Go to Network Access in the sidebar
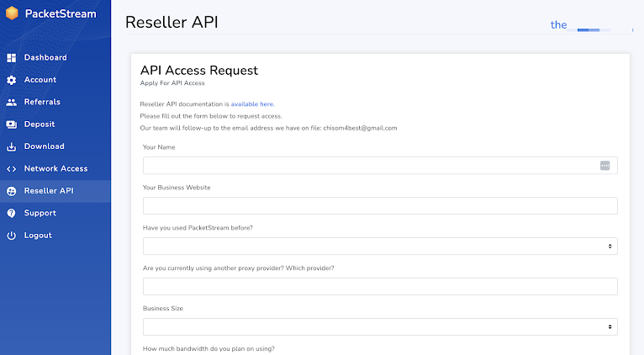This screenshot has width=644, height=355. coord(55,169)
